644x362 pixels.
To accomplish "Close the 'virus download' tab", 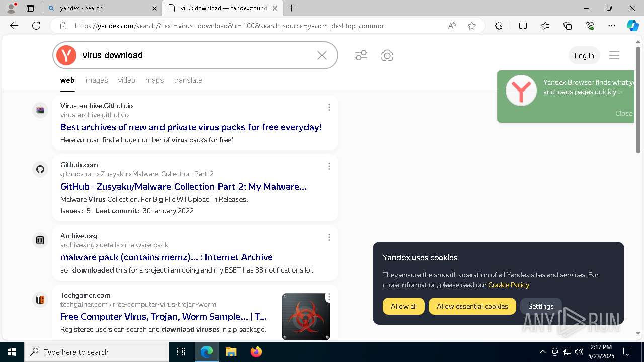I will pos(275,8).
